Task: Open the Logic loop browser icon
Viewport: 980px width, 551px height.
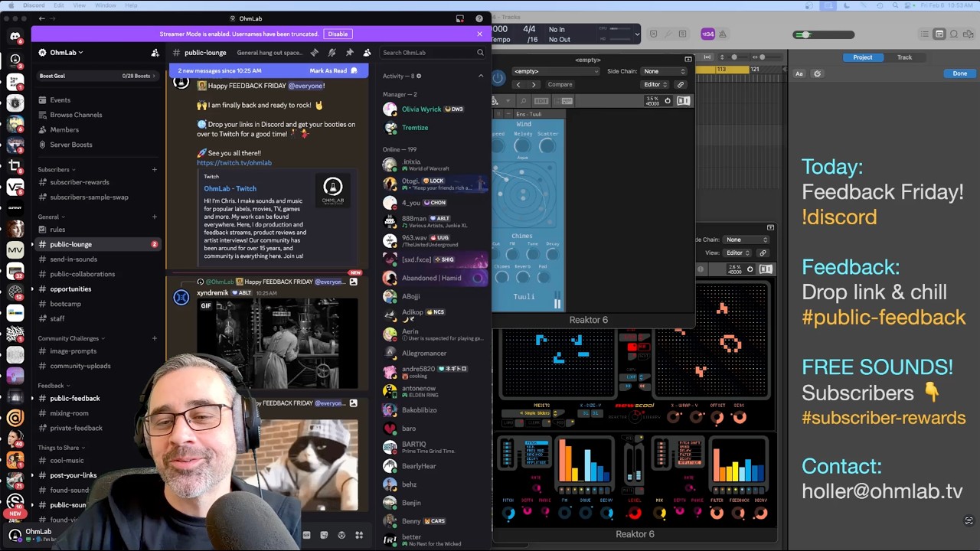Action: pyautogui.click(x=954, y=34)
